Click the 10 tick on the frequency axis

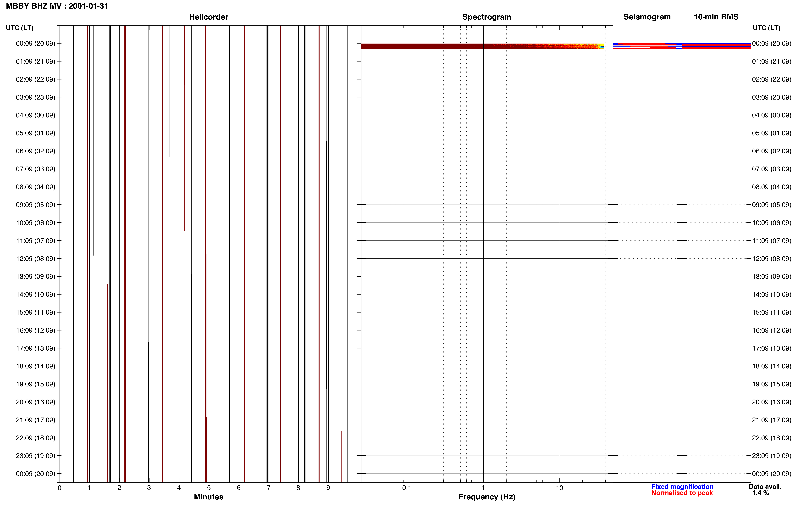tap(559, 487)
